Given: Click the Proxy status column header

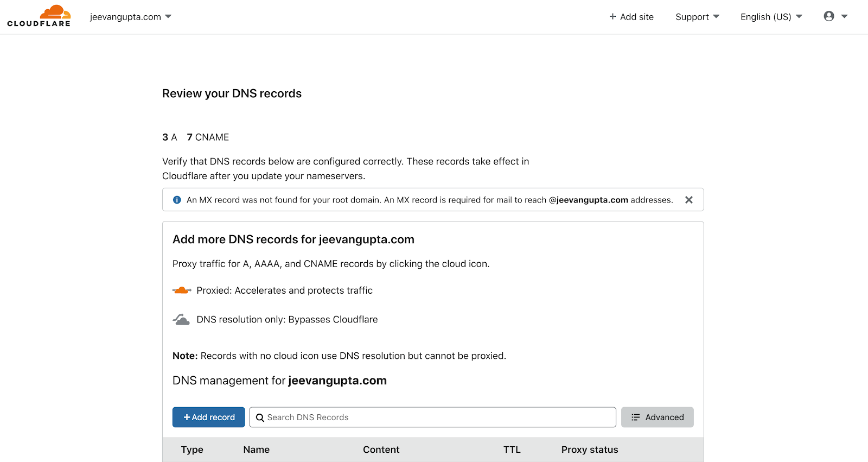Looking at the screenshot, I should [590, 450].
